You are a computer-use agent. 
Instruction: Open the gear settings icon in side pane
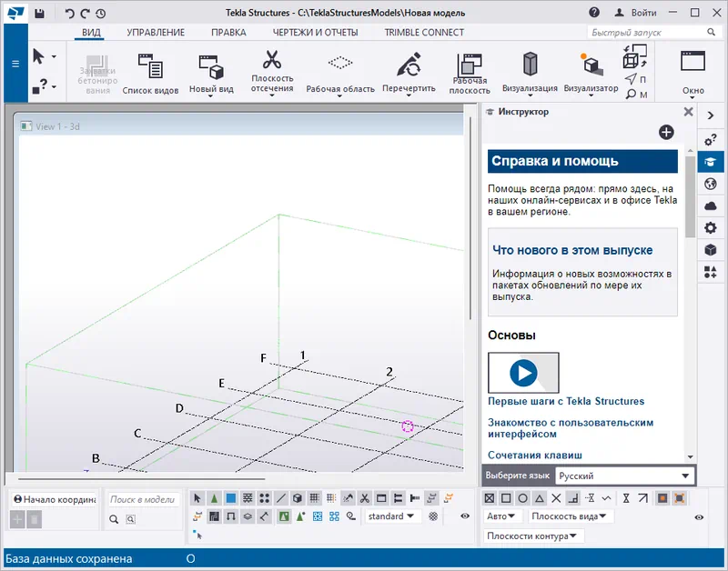point(711,227)
